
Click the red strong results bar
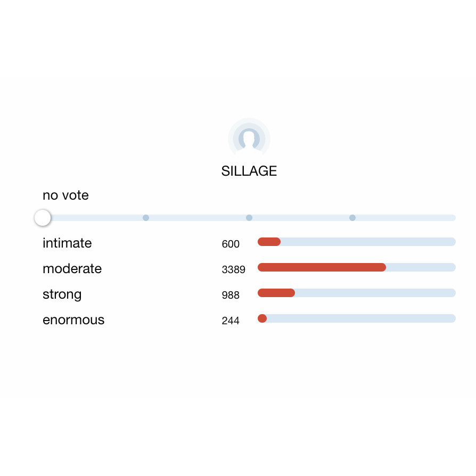pos(276,293)
